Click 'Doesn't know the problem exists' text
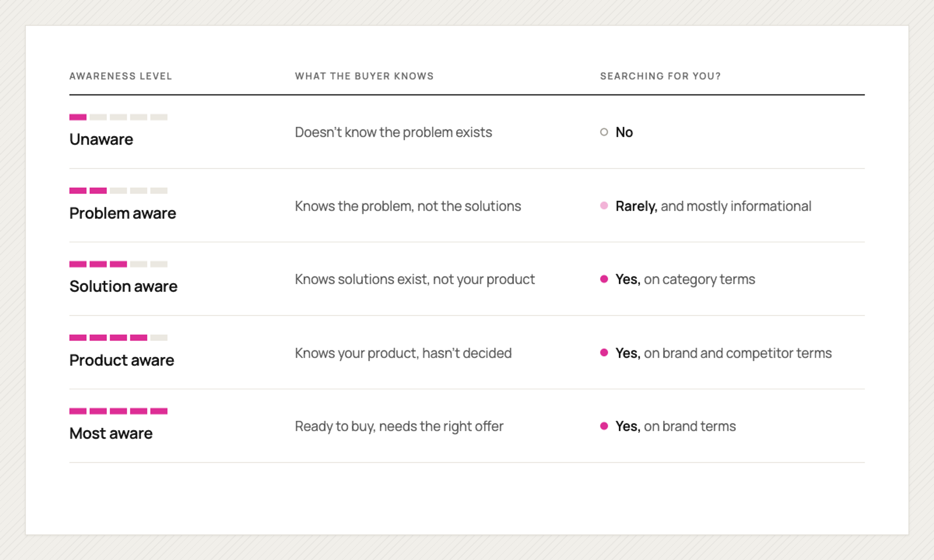Image resolution: width=934 pixels, height=560 pixels. pyautogui.click(x=393, y=132)
